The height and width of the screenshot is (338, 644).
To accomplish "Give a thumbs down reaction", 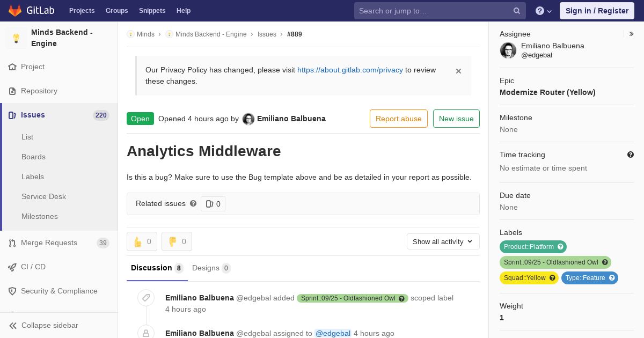I will click(x=177, y=241).
